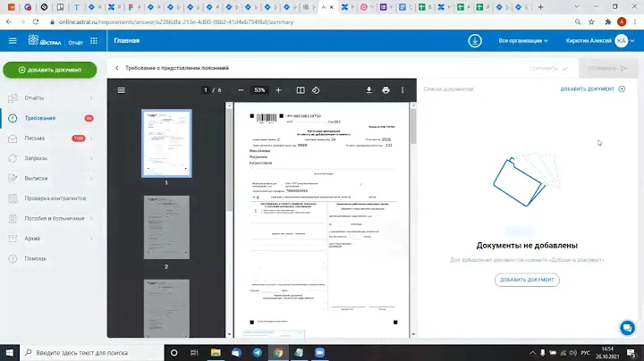Screen dimensions: 644x361
Task: Click the outlined Добавить документ button
Action: (x=527, y=280)
